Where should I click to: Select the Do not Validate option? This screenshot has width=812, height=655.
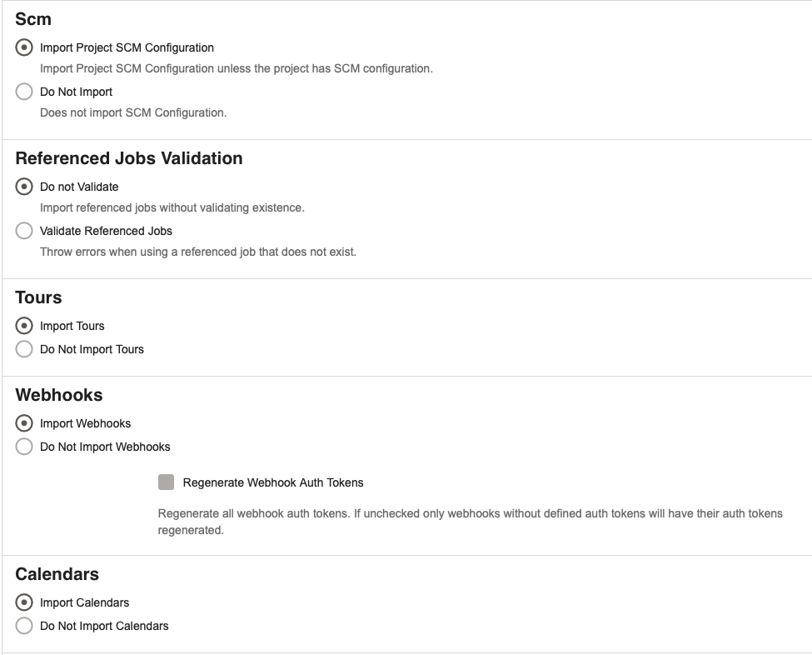tap(24, 187)
